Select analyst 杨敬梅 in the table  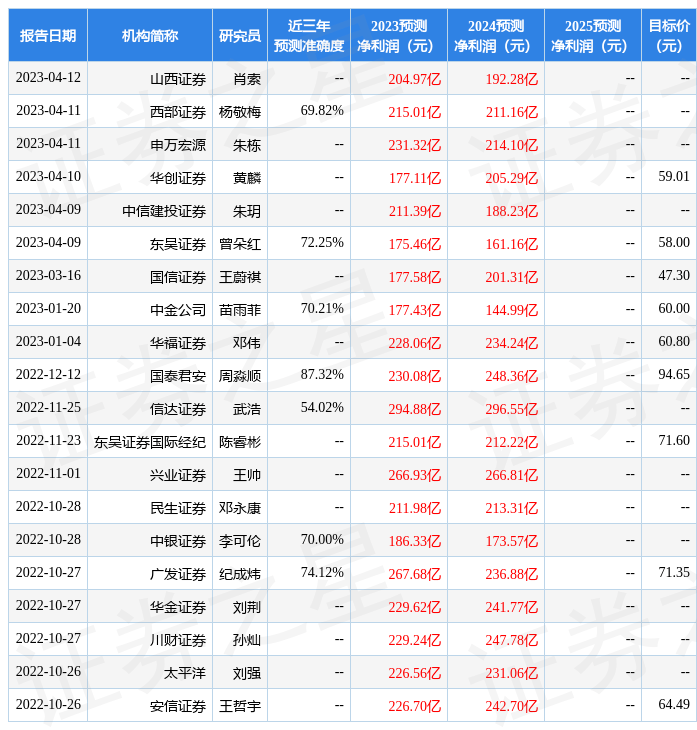tap(240, 112)
